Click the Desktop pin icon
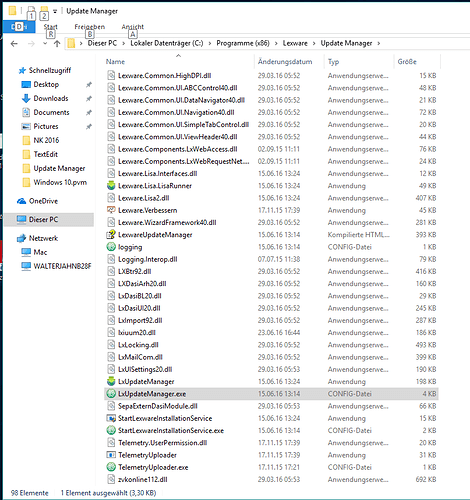Screen dimensions: 470x500 click(x=89, y=85)
